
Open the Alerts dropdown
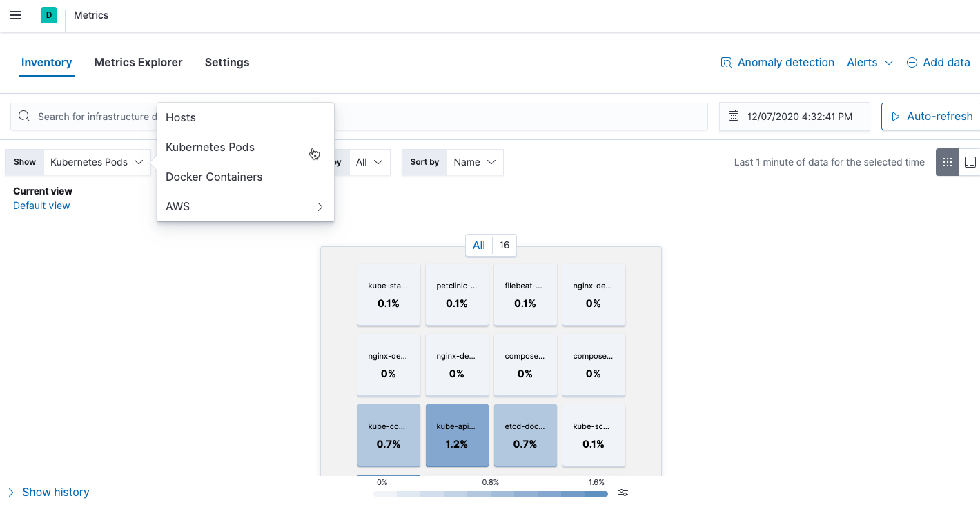click(x=869, y=62)
